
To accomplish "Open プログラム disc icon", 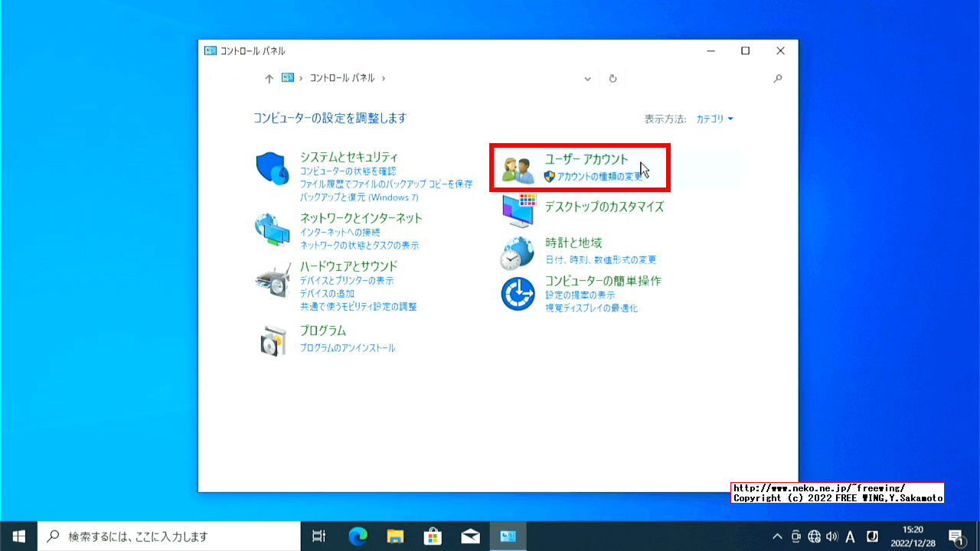I will click(272, 339).
